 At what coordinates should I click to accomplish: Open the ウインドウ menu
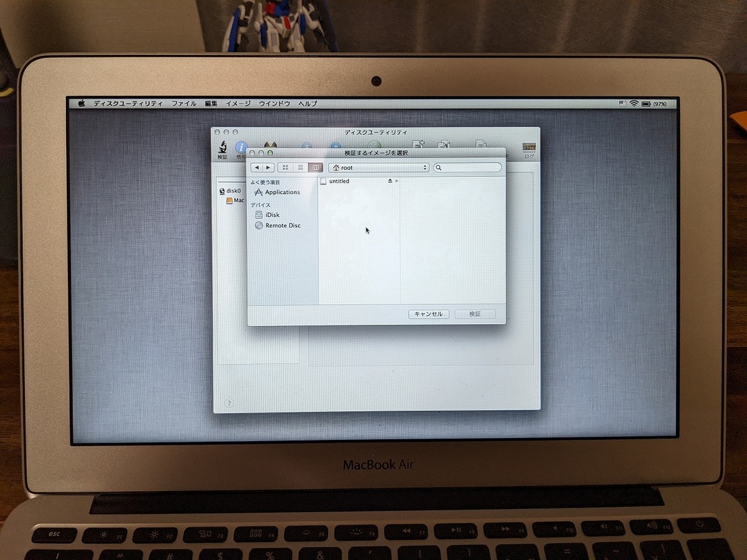[x=274, y=104]
